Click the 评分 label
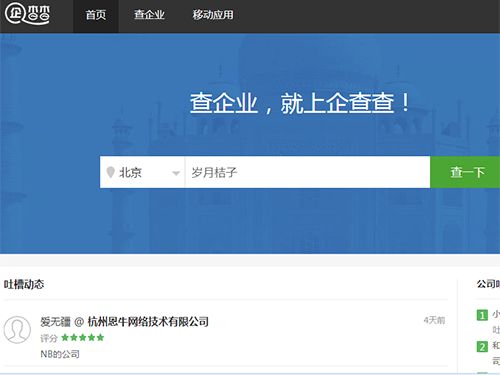 (49, 338)
